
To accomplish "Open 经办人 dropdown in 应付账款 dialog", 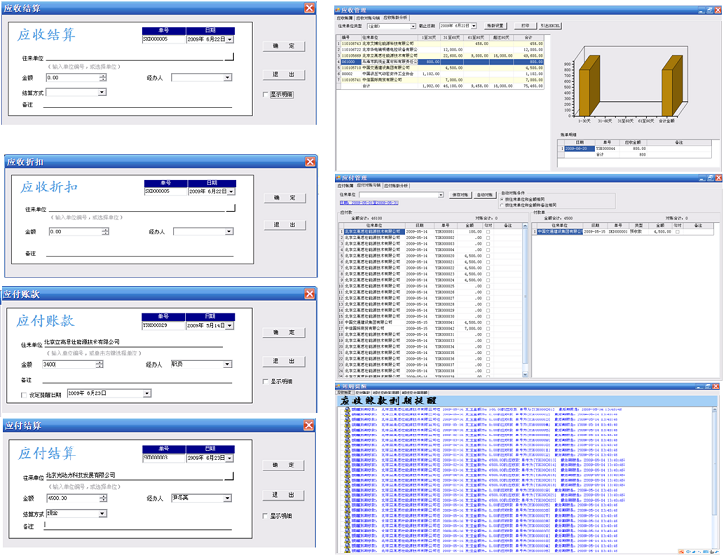I will (227, 364).
